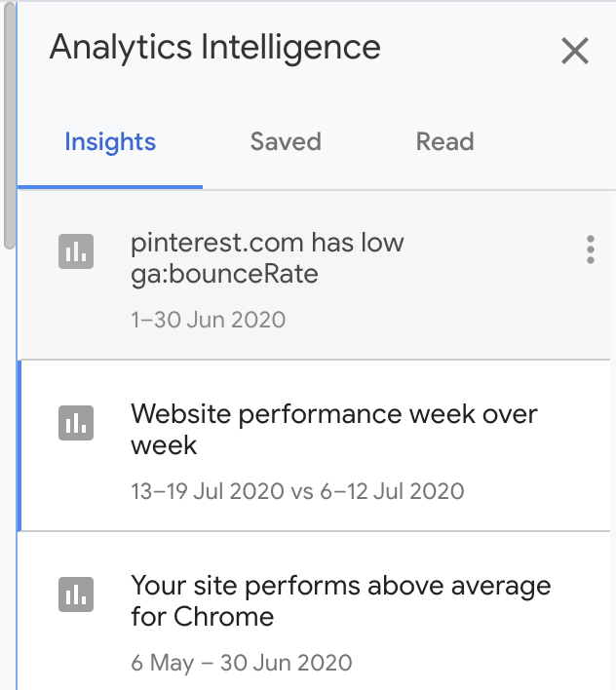Click the 6 May – 30 Jun 2020 date
Screen dimensions: 616x690
click(x=241, y=663)
